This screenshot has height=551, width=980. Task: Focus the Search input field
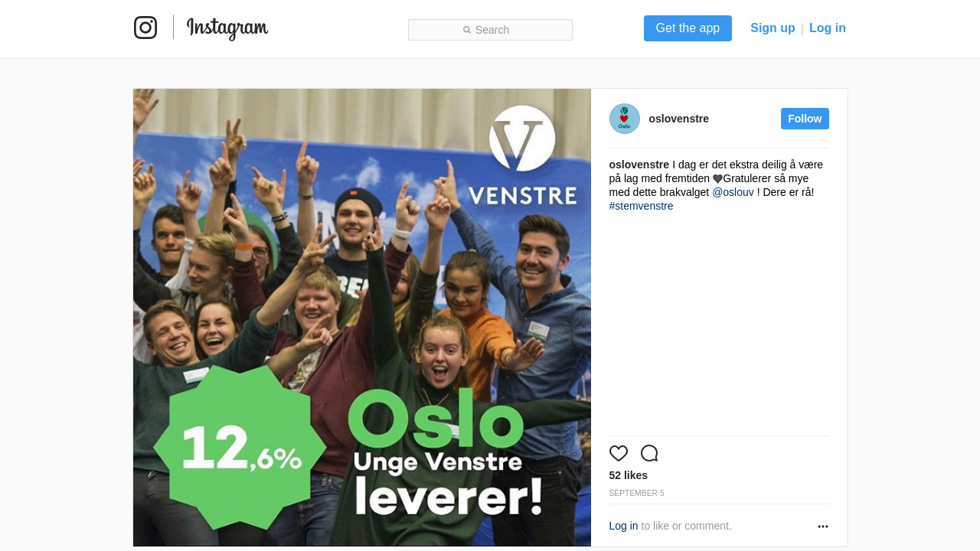click(x=490, y=30)
